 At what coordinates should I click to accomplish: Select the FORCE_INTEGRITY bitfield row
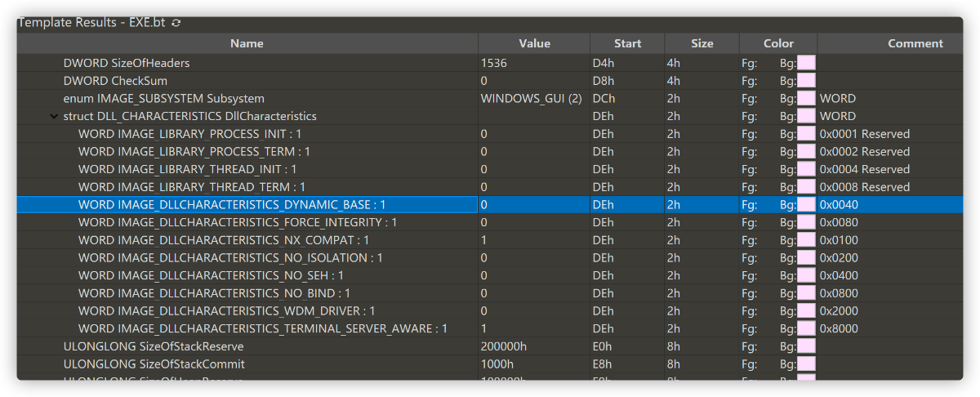tap(237, 222)
